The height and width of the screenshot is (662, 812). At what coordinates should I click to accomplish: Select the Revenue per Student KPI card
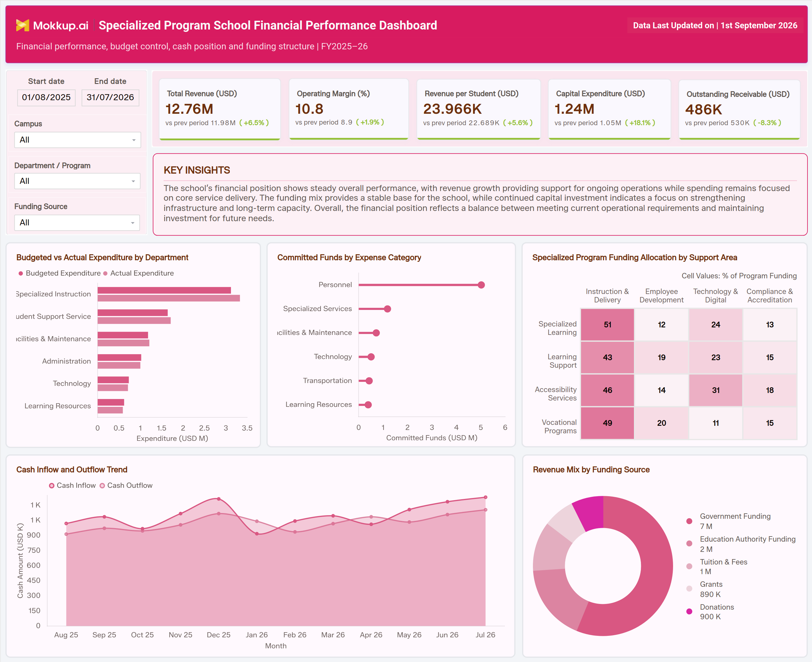pyautogui.click(x=478, y=109)
